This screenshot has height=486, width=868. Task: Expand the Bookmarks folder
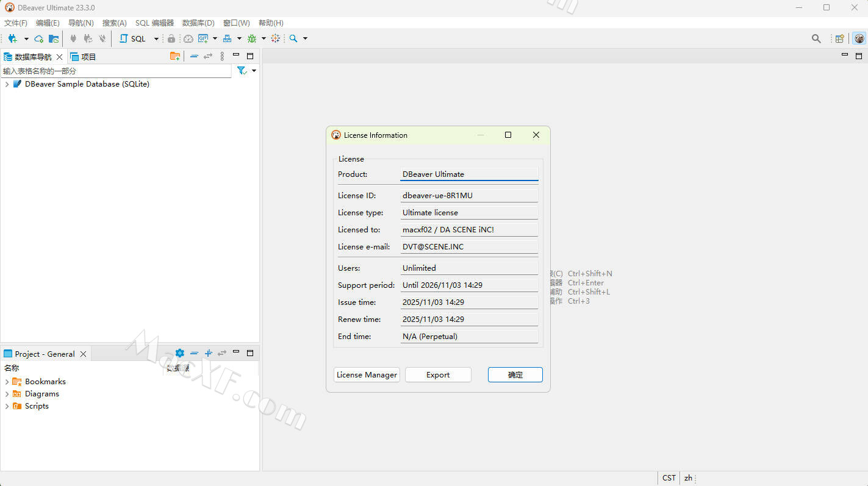(x=7, y=382)
